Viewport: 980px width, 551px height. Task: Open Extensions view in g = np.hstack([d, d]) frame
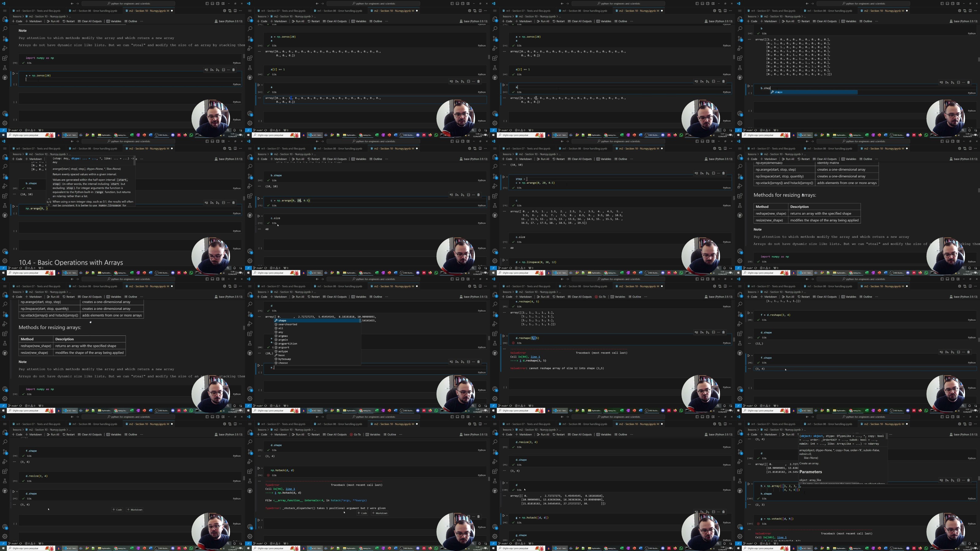coord(495,471)
